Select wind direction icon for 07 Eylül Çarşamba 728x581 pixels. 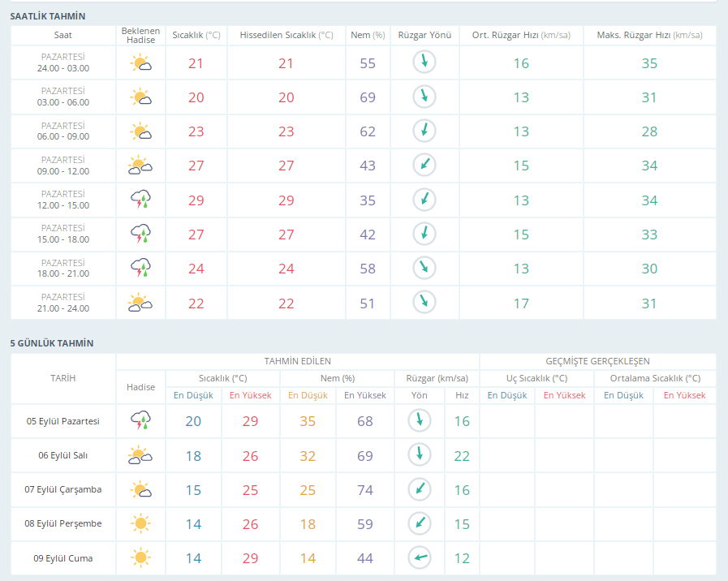[419, 489]
